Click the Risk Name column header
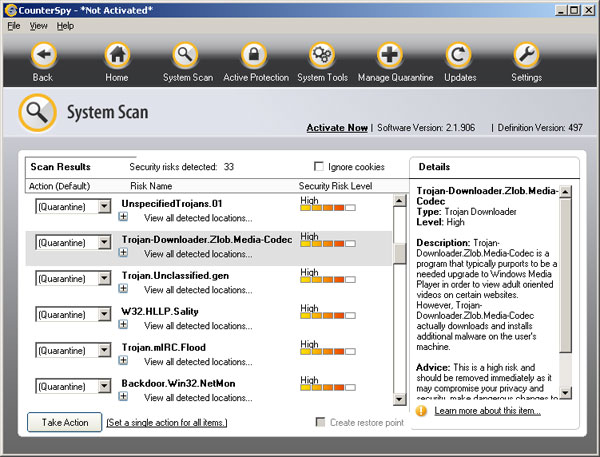This screenshot has width=600, height=457. click(x=151, y=186)
